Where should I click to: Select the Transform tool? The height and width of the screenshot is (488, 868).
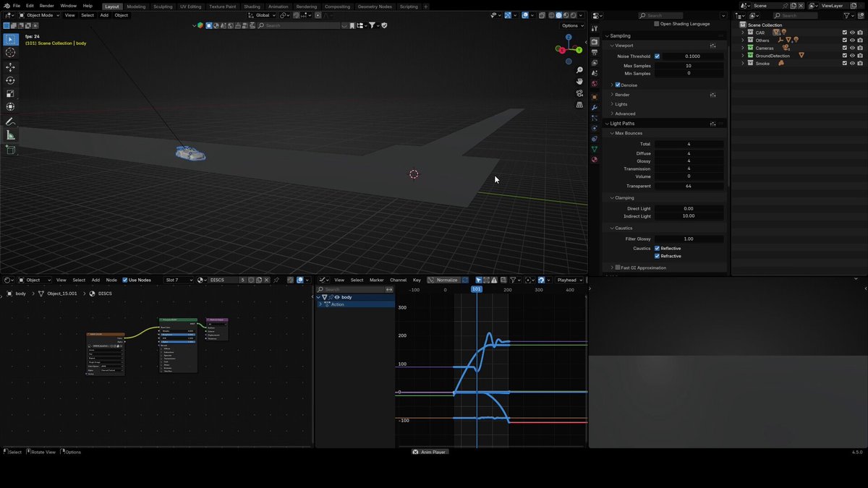click(x=10, y=106)
